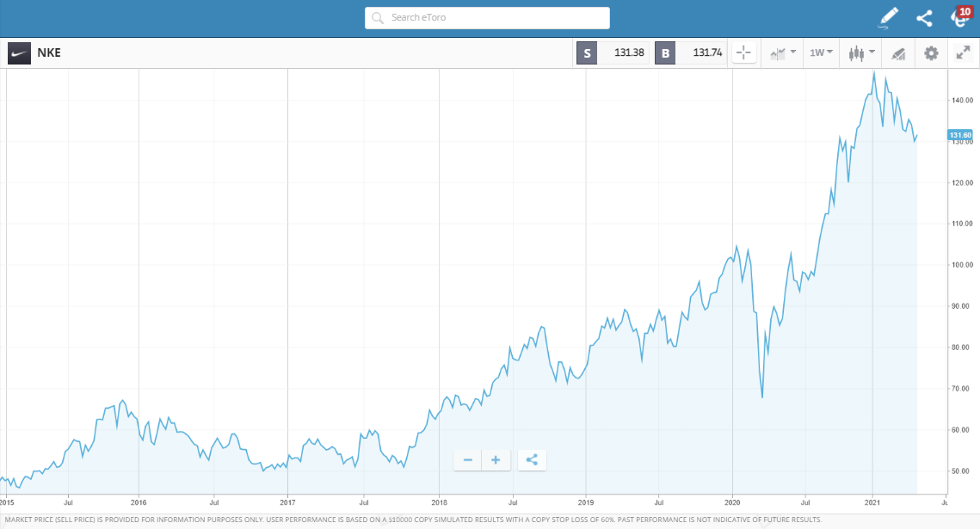Screen dimensions: 980x529
Task: Toggle the S sell price button
Action: pos(588,52)
